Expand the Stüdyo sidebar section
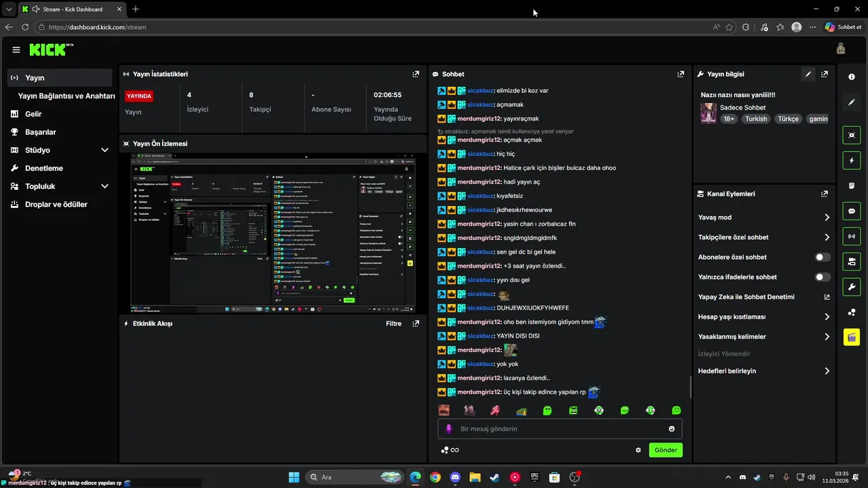Screen dimensions: 868x488 104,150
